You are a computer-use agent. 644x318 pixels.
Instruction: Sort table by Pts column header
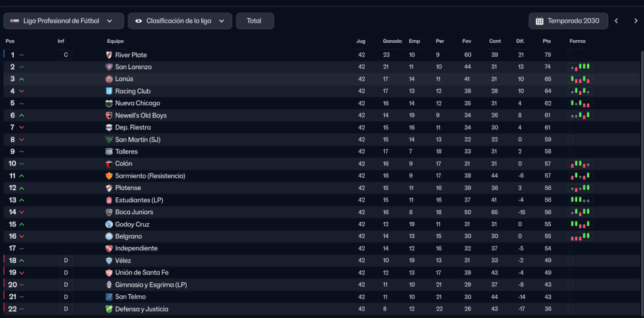coord(547,41)
